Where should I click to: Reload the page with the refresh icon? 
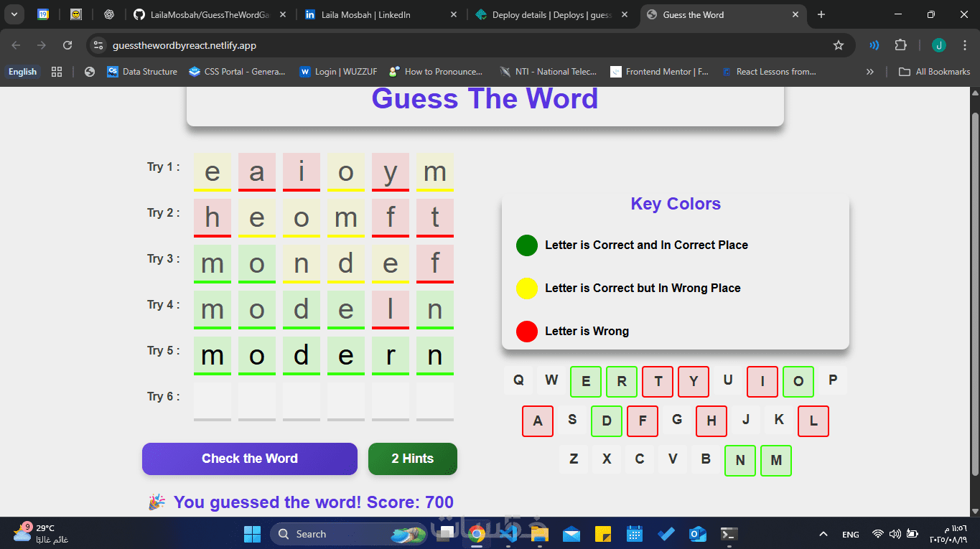click(67, 45)
